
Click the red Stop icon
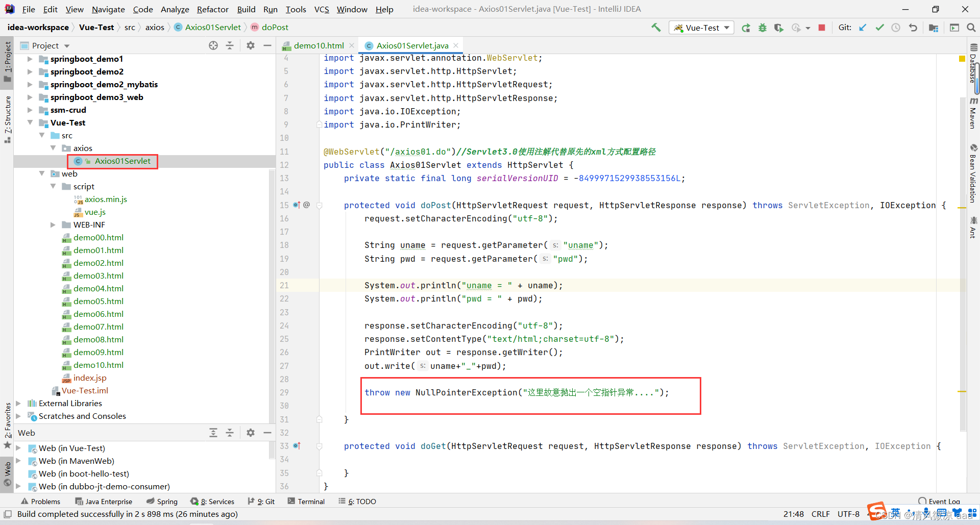coord(822,28)
